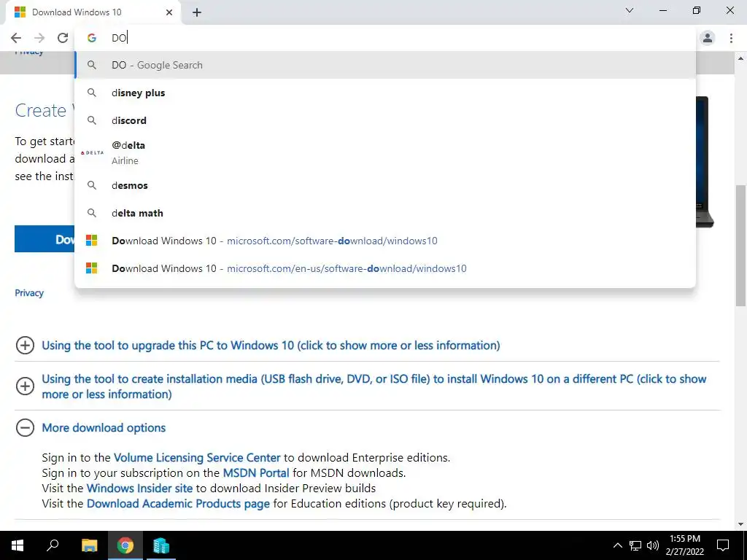The height and width of the screenshot is (560, 747).
Task: Select the '@delta Airline' suggestion
Action: (385, 153)
